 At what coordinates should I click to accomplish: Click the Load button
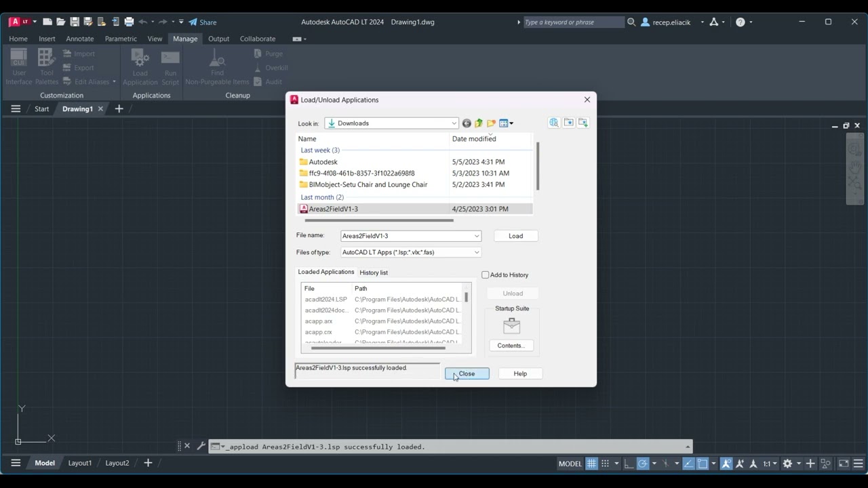(x=516, y=236)
